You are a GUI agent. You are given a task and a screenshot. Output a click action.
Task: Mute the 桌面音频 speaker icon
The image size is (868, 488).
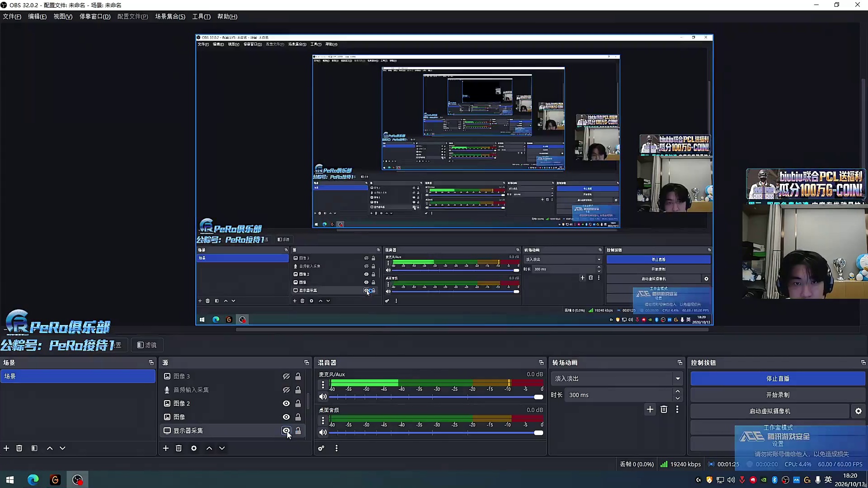click(x=323, y=432)
